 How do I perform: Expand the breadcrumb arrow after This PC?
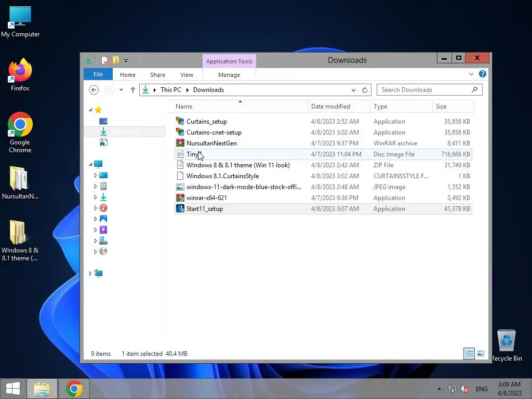[187, 90]
